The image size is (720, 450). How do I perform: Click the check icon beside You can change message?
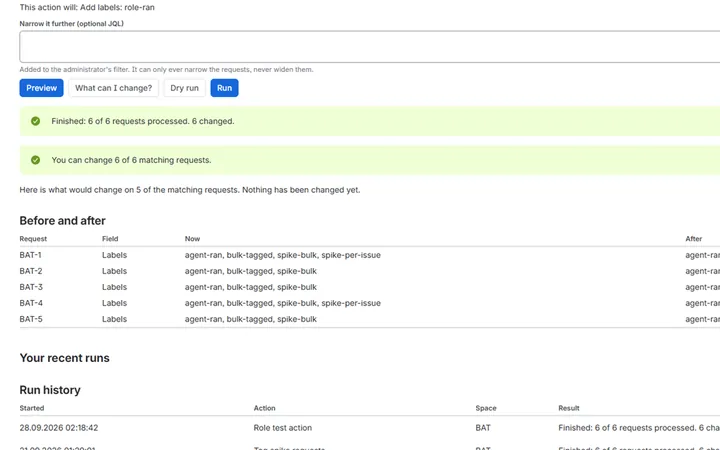(35, 160)
